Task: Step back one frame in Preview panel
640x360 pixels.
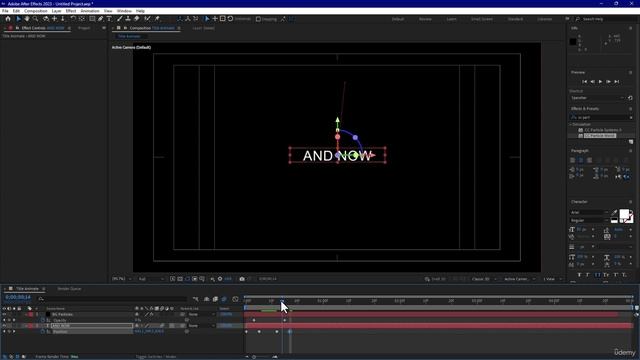Action: pyautogui.click(x=592, y=82)
